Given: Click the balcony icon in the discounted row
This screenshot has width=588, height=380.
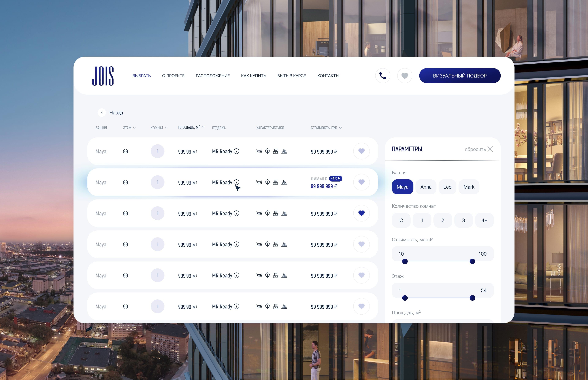Looking at the screenshot, I should pyautogui.click(x=276, y=182).
